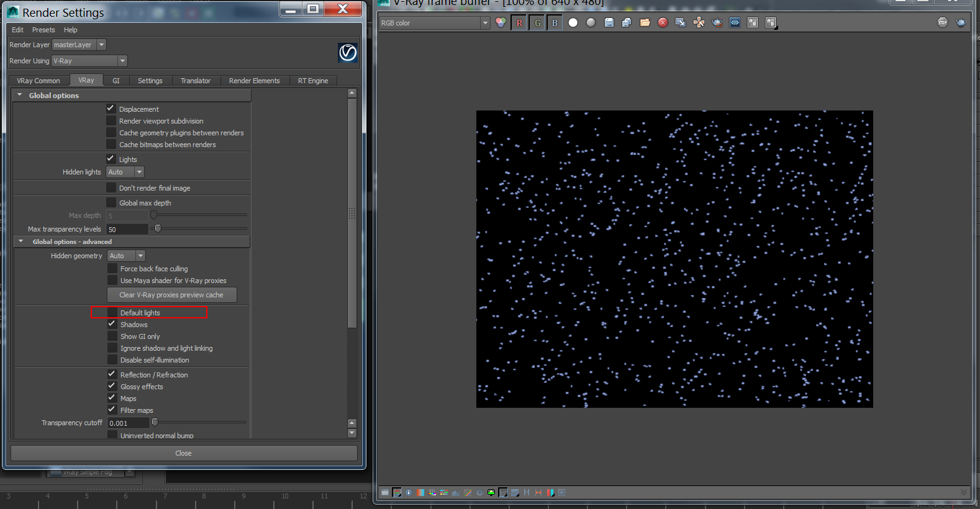This screenshot has height=509, width=980.
Task: Click the Max transparency levels field
Action: click(x=127, y=229)
